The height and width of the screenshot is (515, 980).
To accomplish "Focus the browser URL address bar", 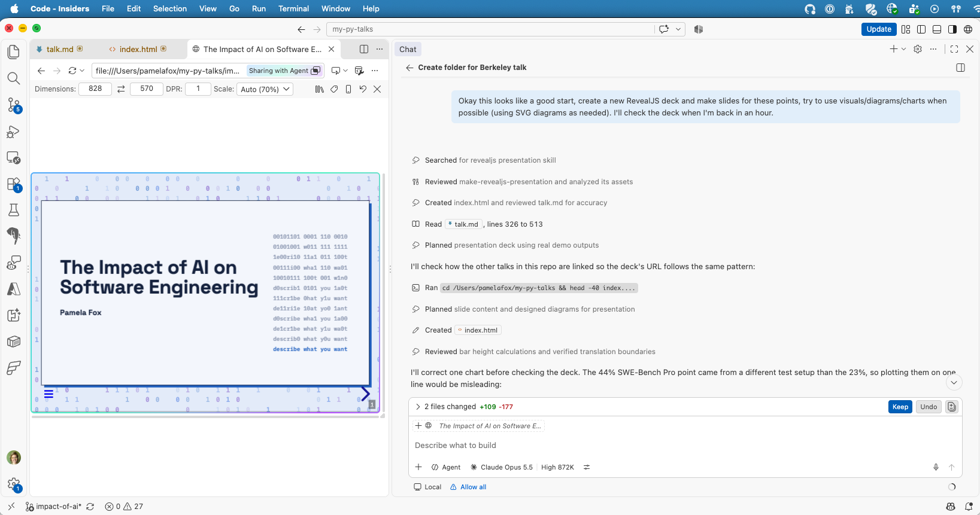I will click(x=168, y=71).
